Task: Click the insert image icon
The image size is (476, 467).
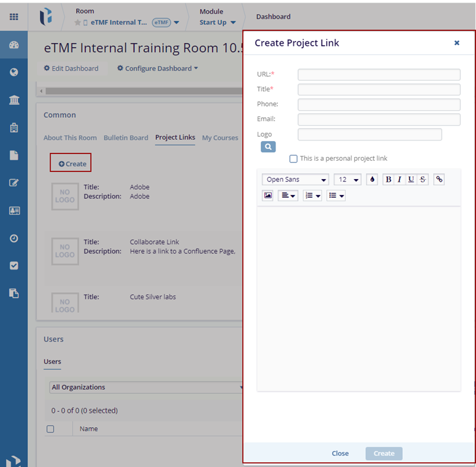Action: click(268, 195)
